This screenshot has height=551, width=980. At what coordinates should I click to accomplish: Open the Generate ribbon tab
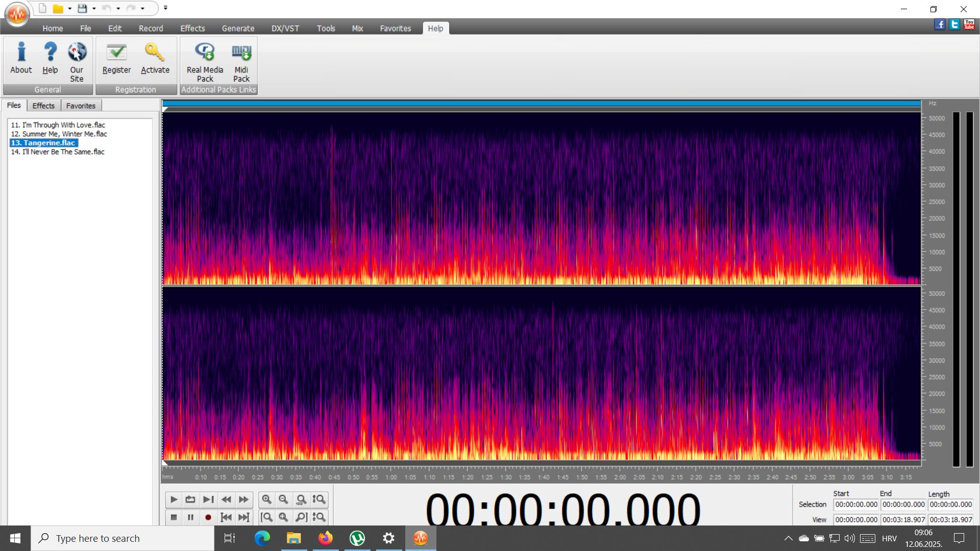coord(238,29)
